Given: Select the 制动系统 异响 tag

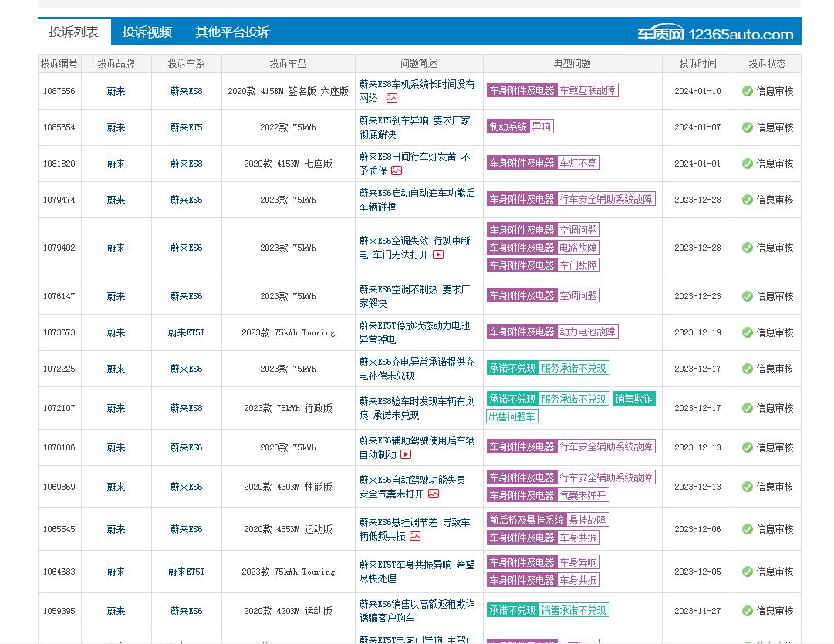Looking at the screenshot, I should point(520,126).
